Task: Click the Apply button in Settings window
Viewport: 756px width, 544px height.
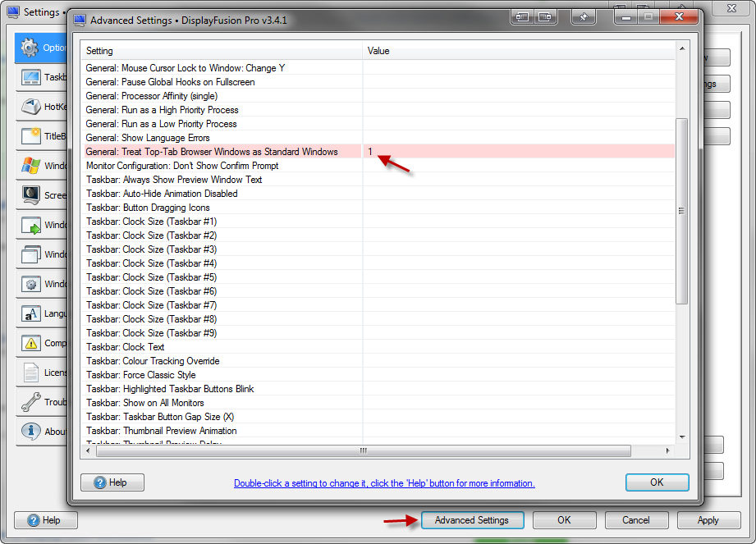Action: [708, 520]
